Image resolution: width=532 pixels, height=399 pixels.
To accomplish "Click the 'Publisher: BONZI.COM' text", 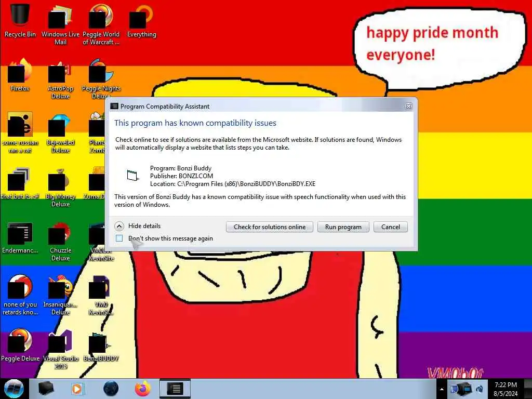I will click(181, 176).
